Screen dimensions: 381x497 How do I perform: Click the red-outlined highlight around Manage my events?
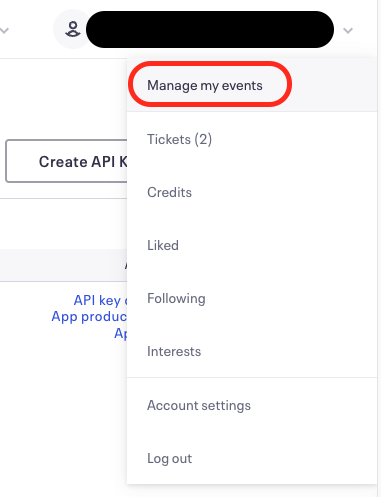(210, 84)
